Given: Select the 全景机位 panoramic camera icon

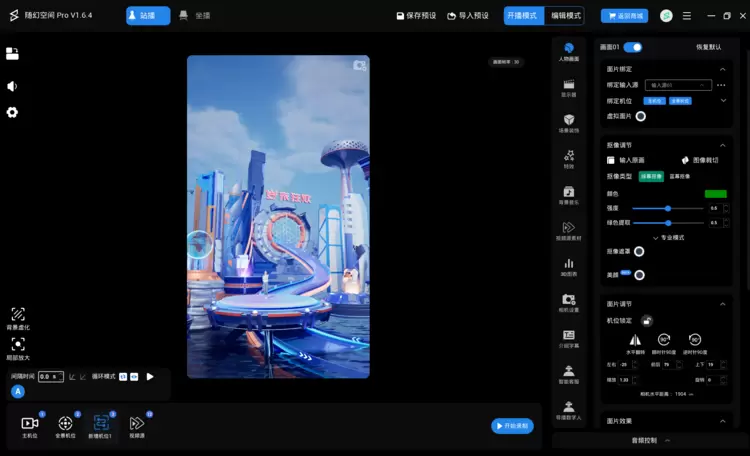Looking at the screenshot, I should (x=66, y=423).
